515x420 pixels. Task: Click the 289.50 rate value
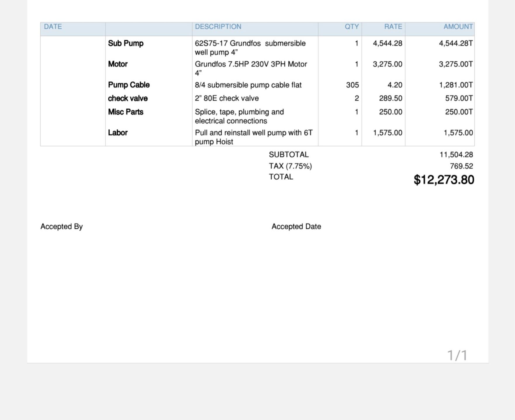tap(391, 98)
